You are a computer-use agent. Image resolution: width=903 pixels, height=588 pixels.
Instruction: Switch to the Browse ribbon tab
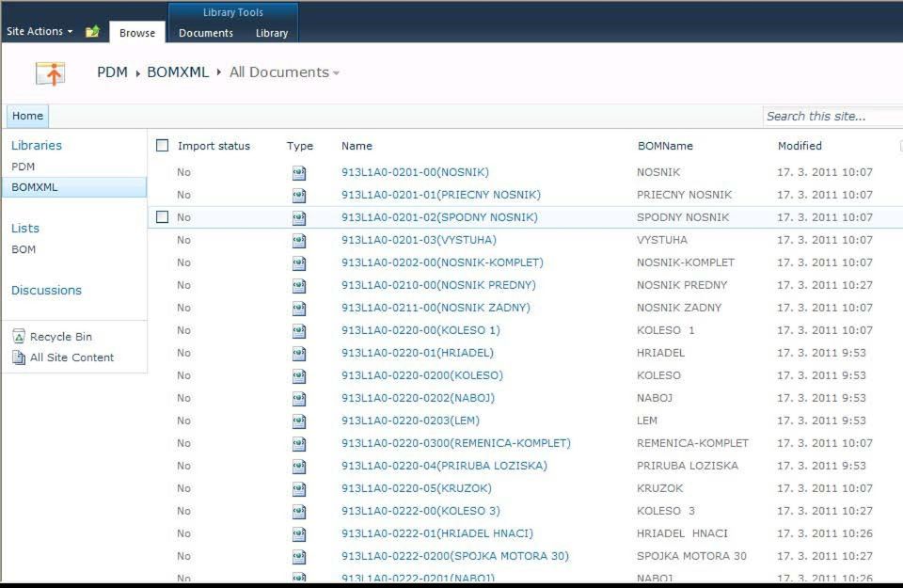tap(137, 33)
